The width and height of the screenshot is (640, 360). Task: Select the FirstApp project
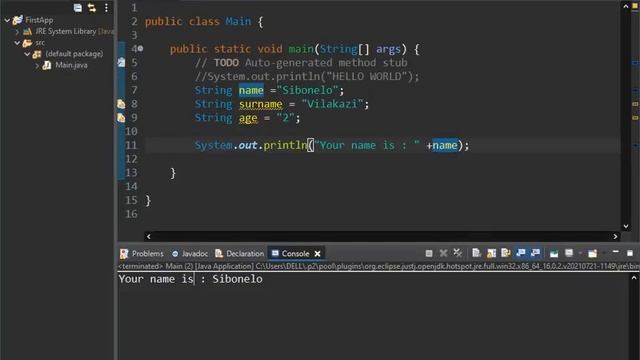[x=39, y=20]
